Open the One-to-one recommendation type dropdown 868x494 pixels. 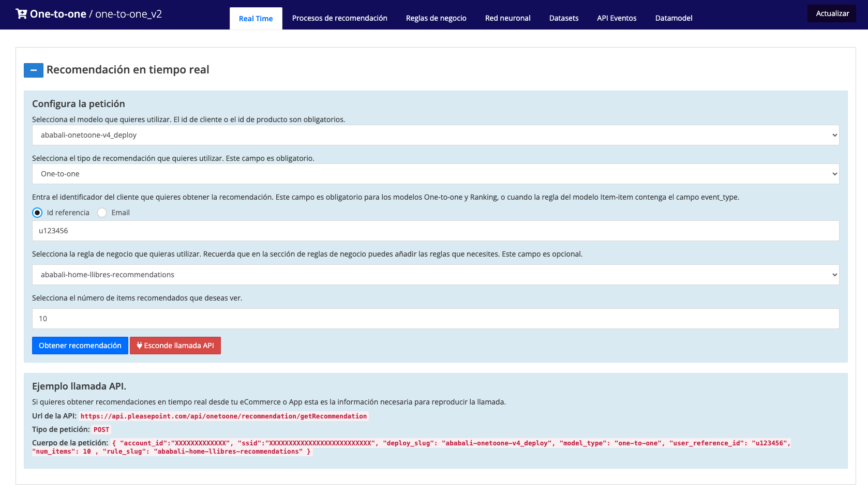[x=435, y=174]
